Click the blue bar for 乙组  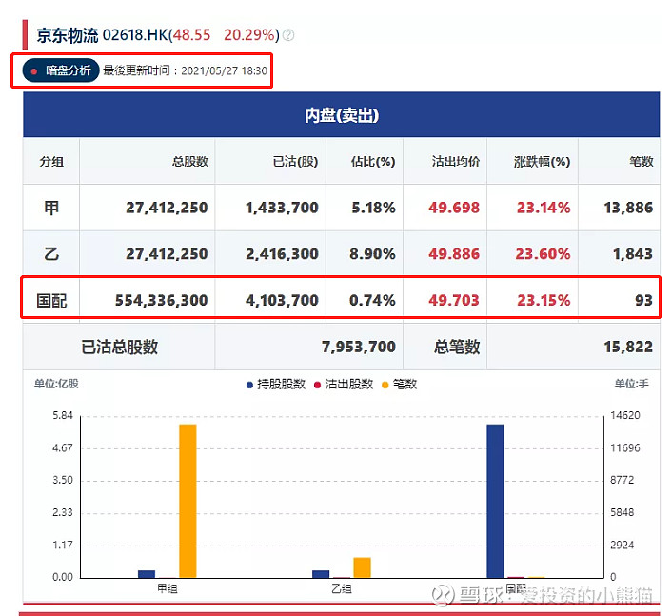click(321, 574)
